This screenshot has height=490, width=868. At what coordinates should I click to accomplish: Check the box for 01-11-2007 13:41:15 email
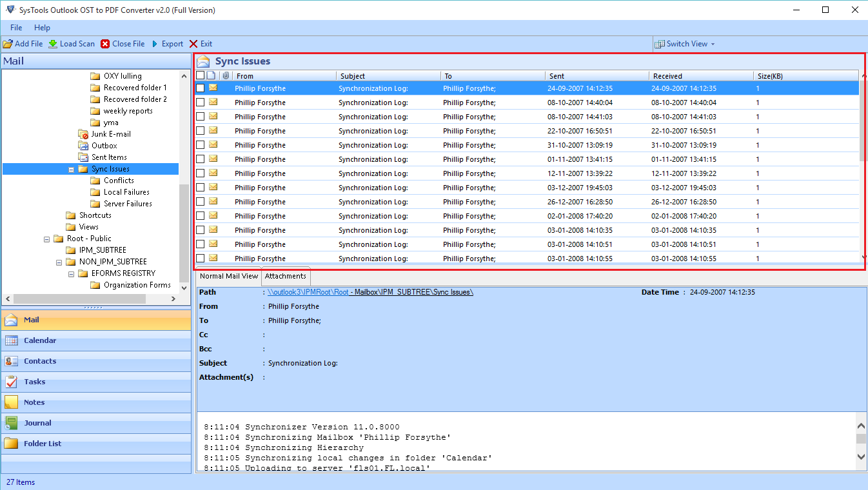(201, 159)
